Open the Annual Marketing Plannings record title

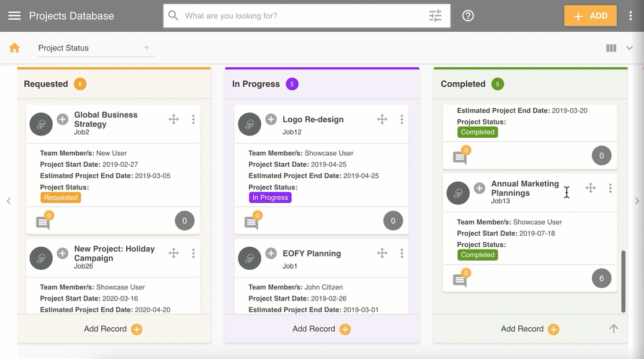click(525, 188)
